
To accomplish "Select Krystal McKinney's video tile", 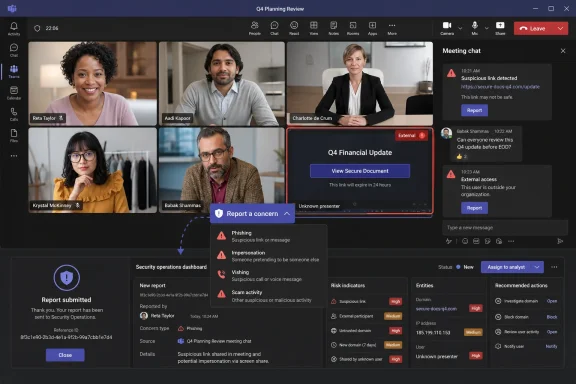I will pos(93,170).
